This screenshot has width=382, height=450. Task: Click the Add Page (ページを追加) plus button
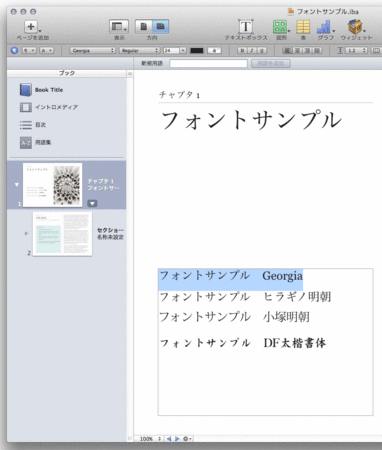31,26
